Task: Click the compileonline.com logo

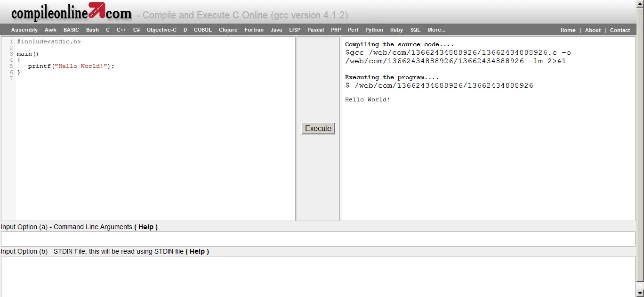Action: (x=71, y=12)
